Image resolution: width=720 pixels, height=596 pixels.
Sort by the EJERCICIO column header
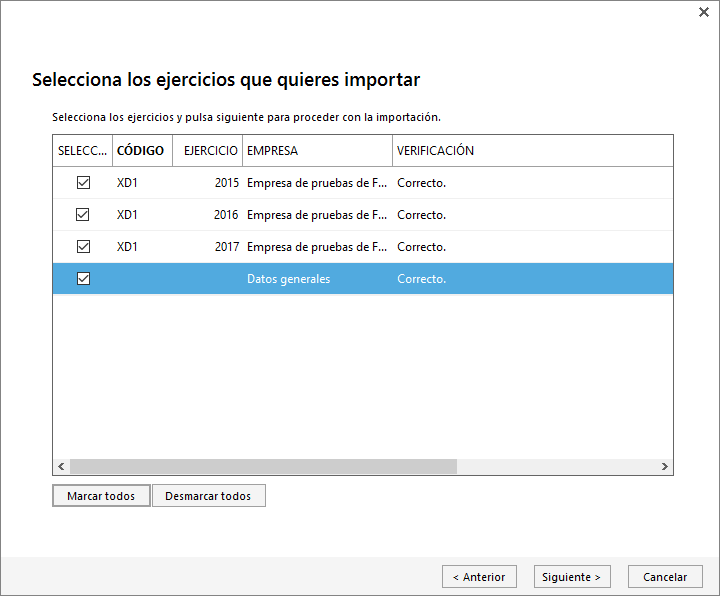pyautogui.click(x=210, y=151)
